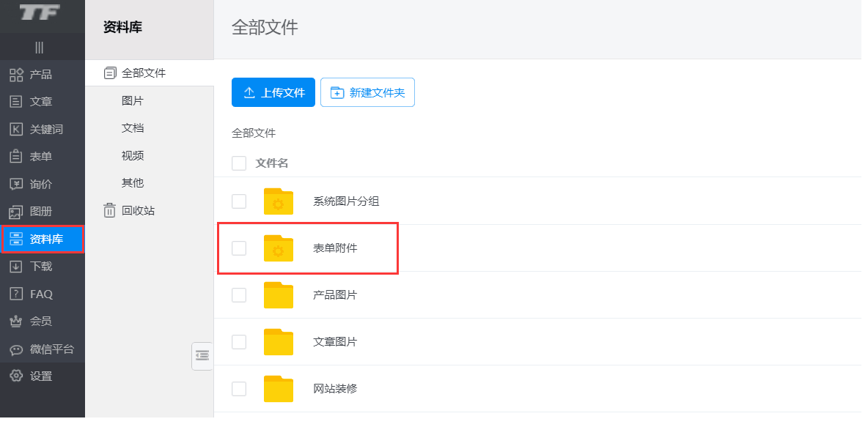868x427 pixels.
Task: Collapse the main sidebar with top bars toggle
Action: tap(39, 48)
